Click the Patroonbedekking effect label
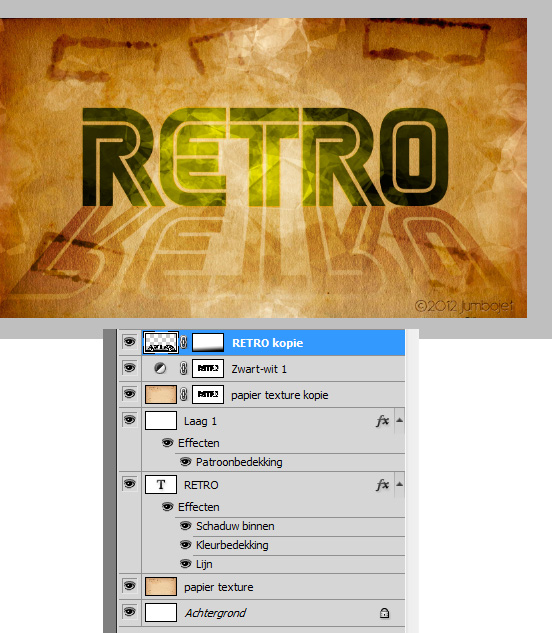This screenshot has height=633, width=552. (239, 462)
